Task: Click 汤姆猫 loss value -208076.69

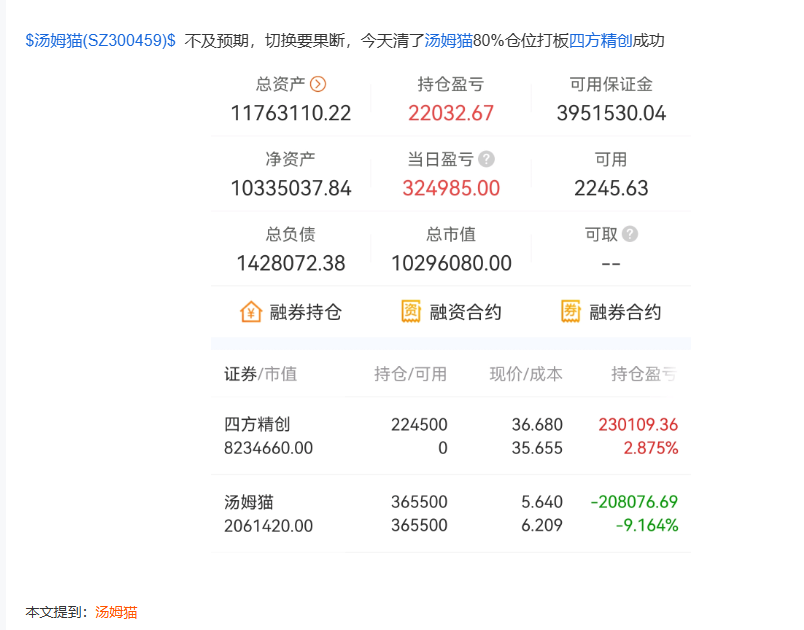Action: (x=634, y=502)
